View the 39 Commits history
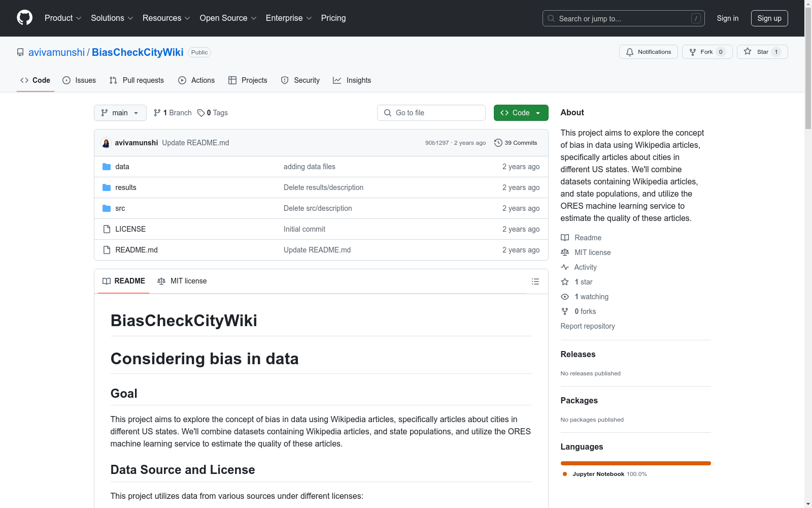This screenshot has width=812, height=508. [516, 143]
